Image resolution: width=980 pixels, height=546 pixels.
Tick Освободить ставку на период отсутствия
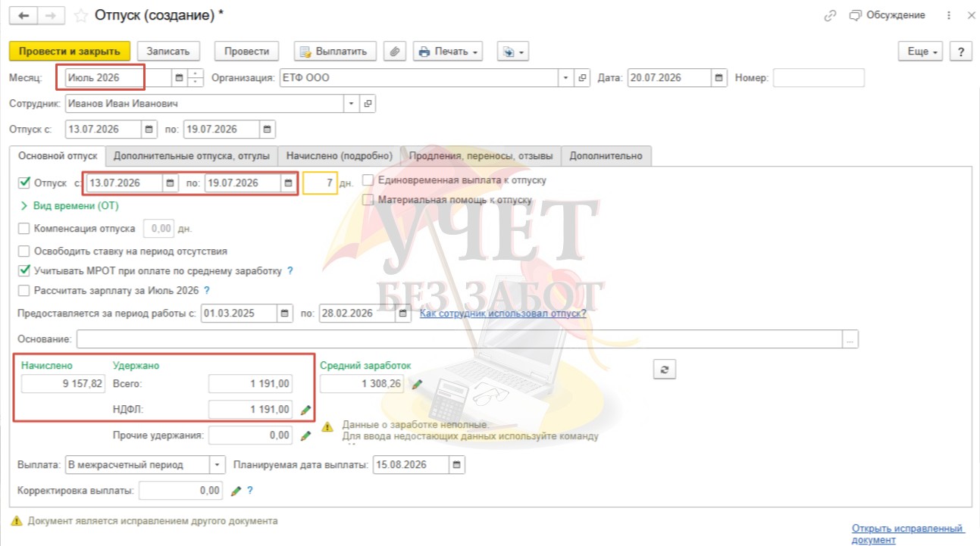pyautogui.click(x=23, y=251)
